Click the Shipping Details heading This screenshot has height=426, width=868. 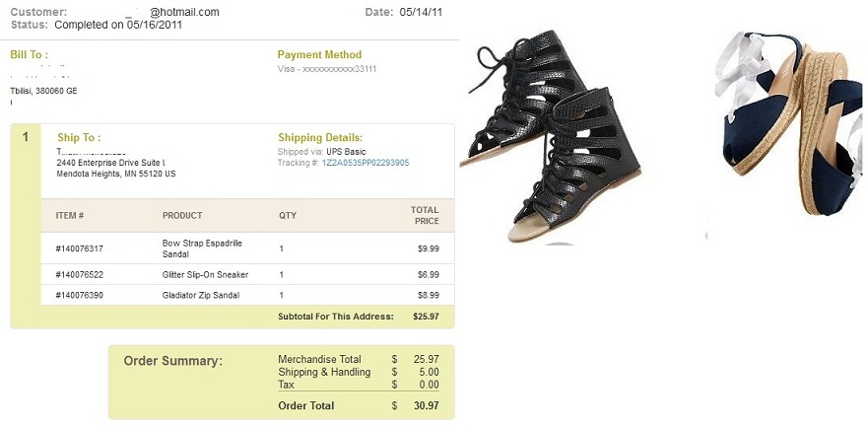[320, 138]
